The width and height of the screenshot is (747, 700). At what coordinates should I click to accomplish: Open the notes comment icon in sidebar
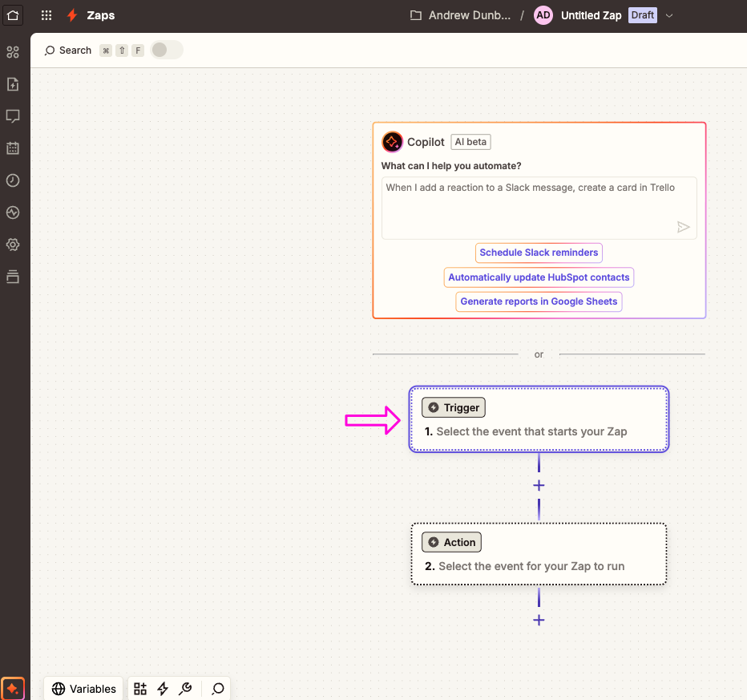pos(13,116)
